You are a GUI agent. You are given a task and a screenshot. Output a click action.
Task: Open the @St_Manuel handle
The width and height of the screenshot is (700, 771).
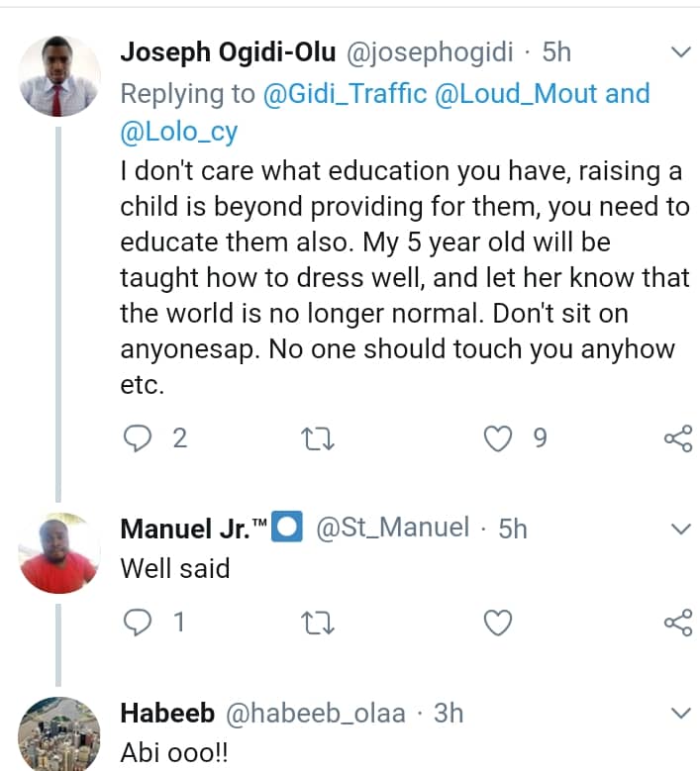[392, 529]
